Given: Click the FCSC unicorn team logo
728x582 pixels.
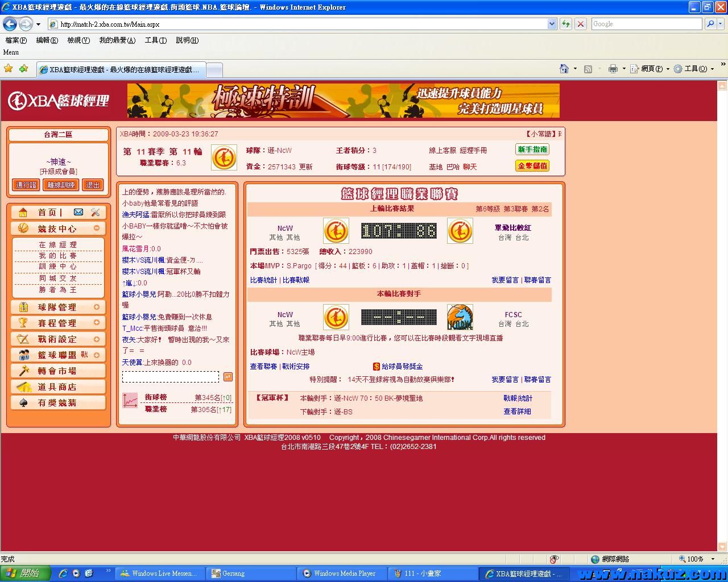Looking at the screenshot, I should pyautogui.click(x=460, y=317).
